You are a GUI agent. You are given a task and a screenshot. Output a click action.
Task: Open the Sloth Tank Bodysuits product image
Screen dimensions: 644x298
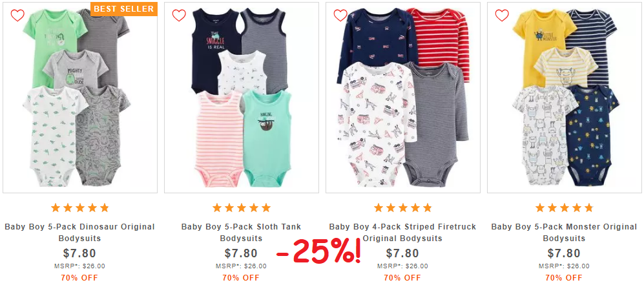pos(242,98)
